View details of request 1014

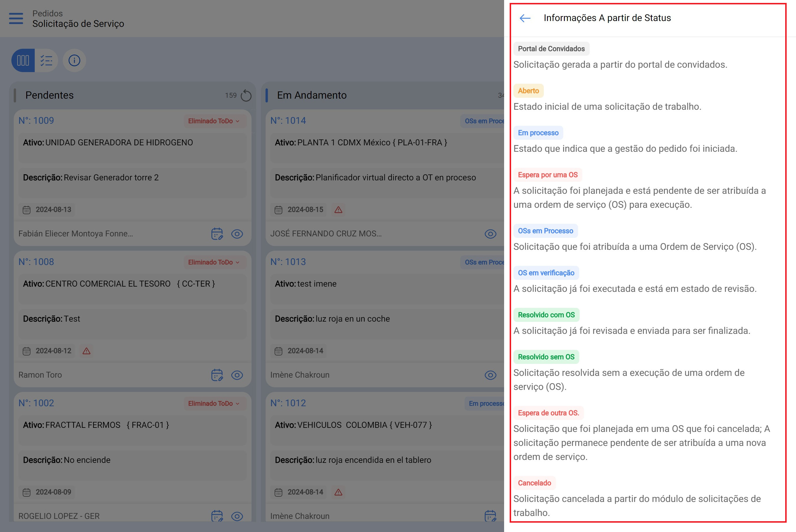click(490, 234)
